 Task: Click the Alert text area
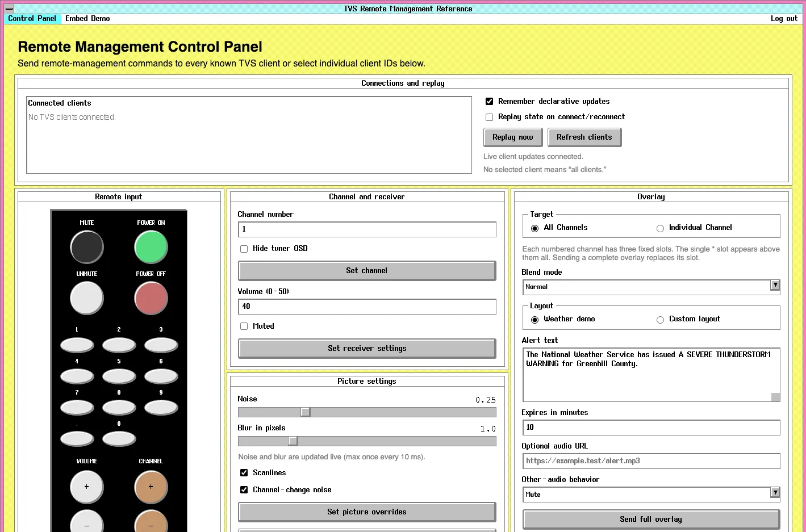point(651,375)
